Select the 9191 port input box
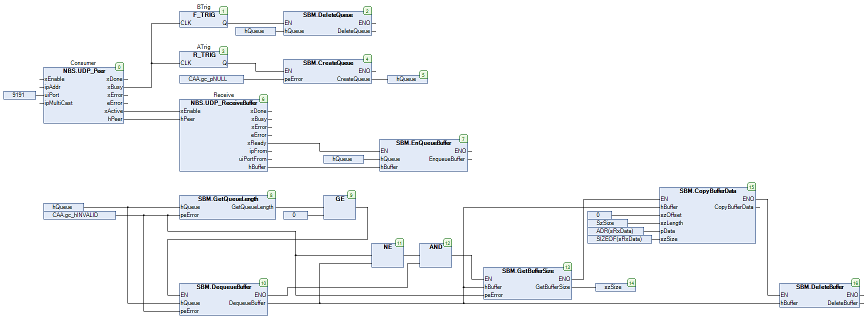This screenshot has height=321, width=868. coord(19,95)
